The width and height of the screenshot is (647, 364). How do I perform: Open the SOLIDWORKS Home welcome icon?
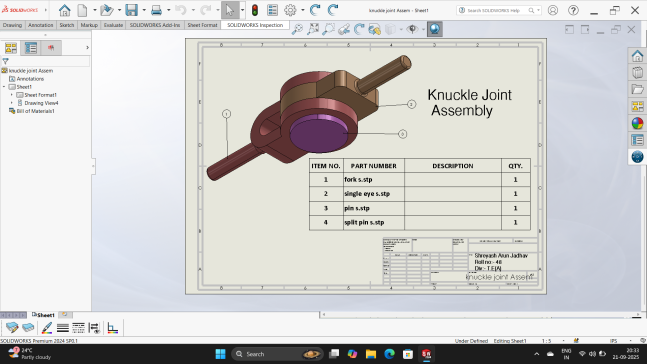click(64, 10)
